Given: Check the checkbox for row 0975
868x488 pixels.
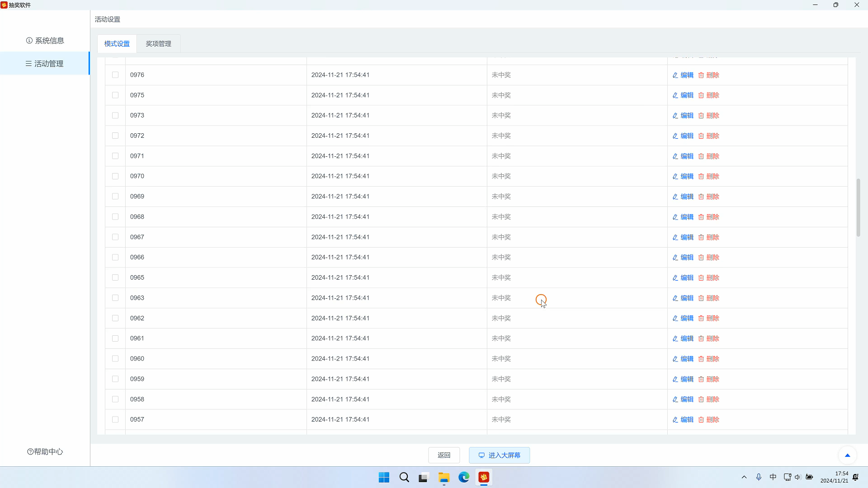Looking at the screenshot, I should 115,95.
